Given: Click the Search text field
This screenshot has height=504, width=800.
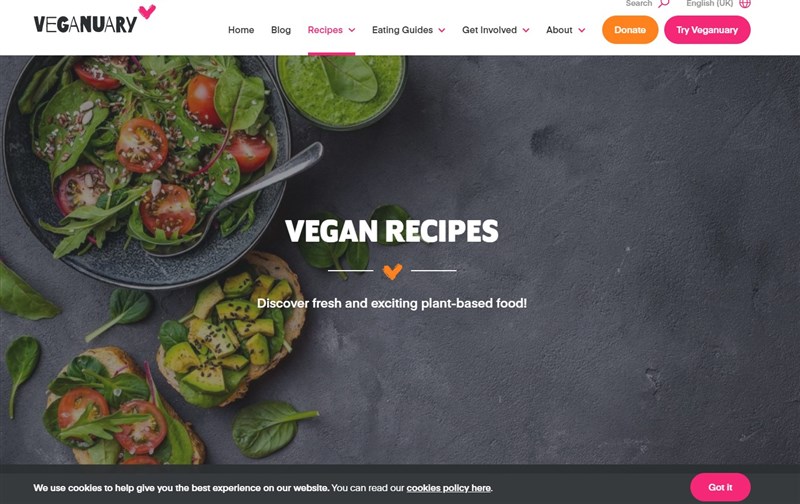Looking at the screenshot, I should coord(639,3).
